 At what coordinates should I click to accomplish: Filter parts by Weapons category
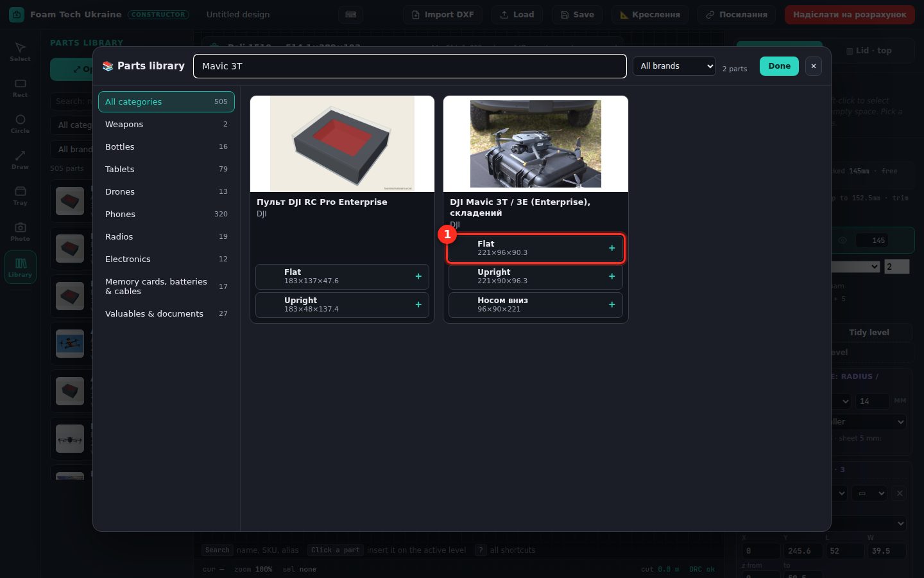(166, 124)
